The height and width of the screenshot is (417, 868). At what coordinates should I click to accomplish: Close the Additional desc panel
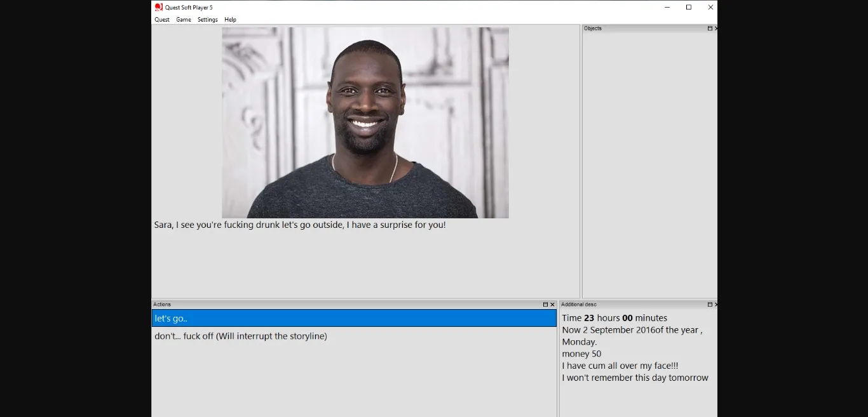716,305
